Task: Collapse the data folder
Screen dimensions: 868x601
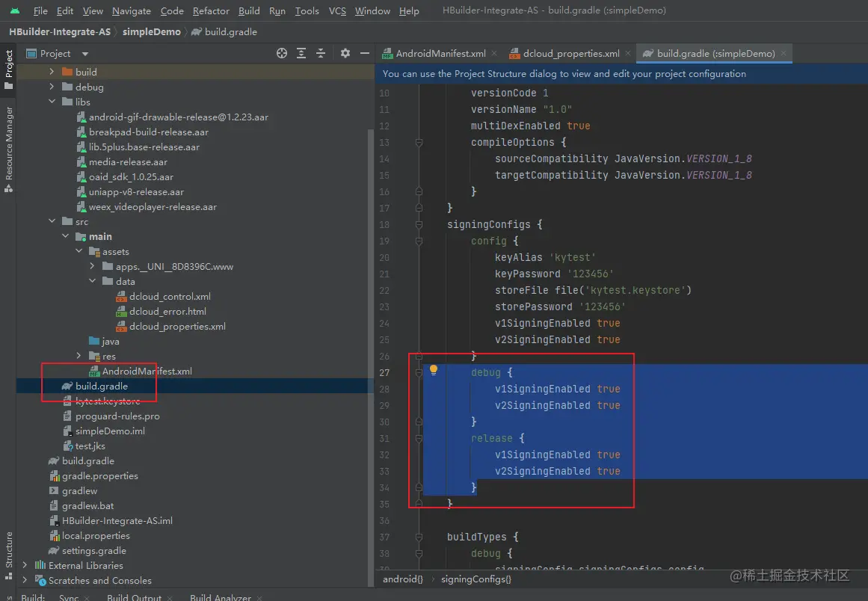Action: pos(92,280)
